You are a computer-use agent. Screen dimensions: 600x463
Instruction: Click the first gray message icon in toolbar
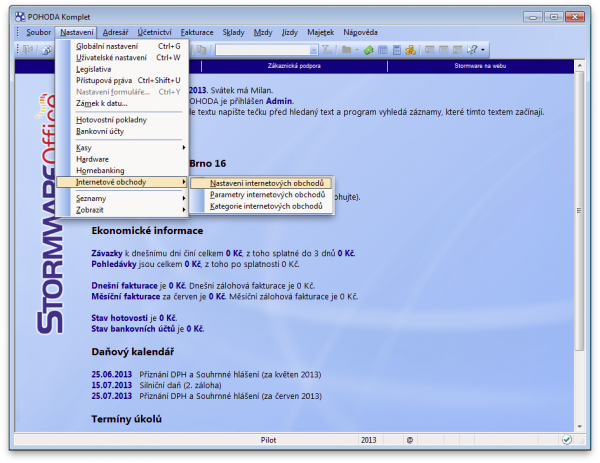pyautogui.click(x=430, y=50)
